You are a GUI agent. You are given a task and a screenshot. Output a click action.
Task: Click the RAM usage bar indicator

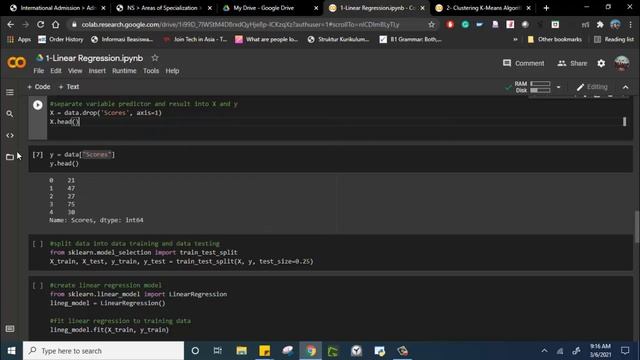click(x=540, y=84)
